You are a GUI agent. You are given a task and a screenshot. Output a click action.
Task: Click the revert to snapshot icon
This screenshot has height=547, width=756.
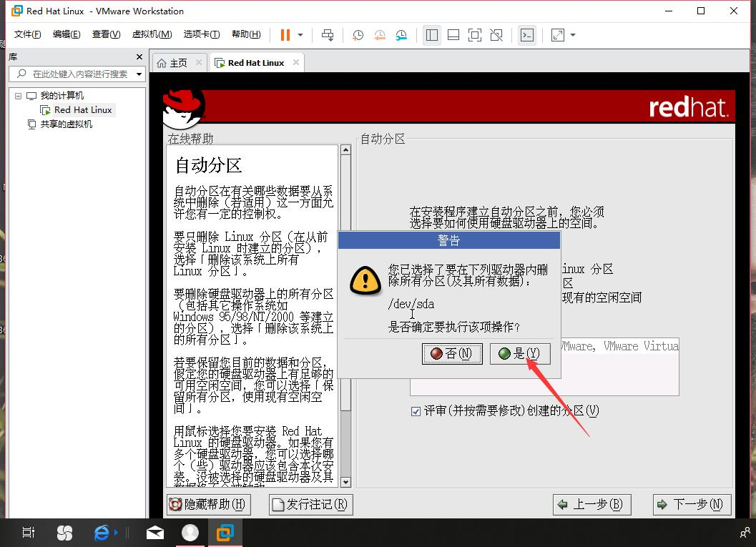380,35
